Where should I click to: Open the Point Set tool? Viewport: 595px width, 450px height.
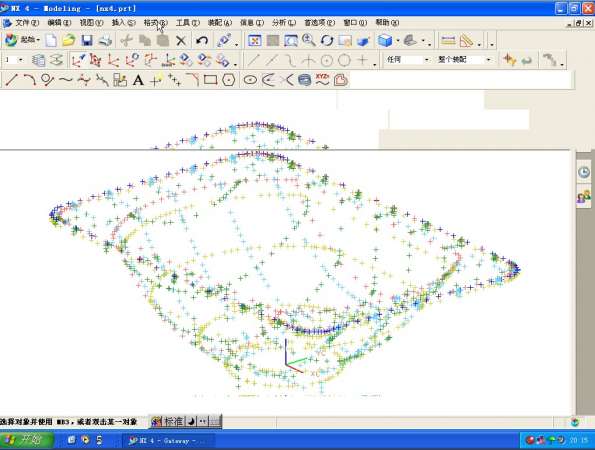pos(174,80)
